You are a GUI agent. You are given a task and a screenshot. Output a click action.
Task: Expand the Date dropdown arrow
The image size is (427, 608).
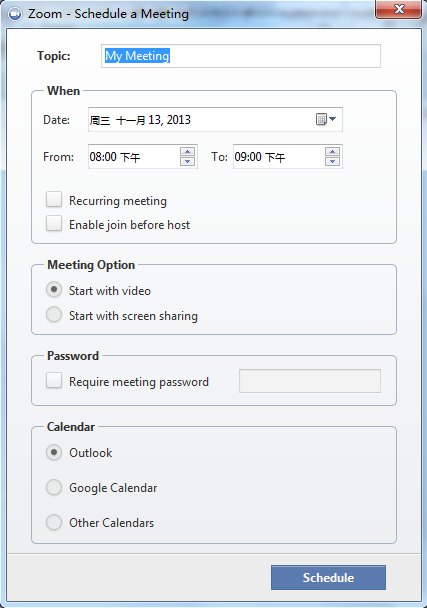click(333, 119)
